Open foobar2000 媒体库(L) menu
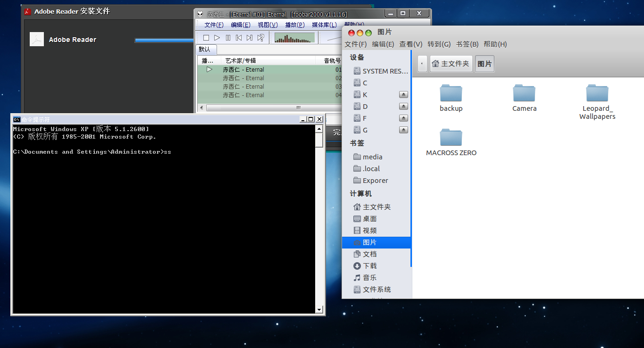The image size is (644, 348). click(324, 25)
